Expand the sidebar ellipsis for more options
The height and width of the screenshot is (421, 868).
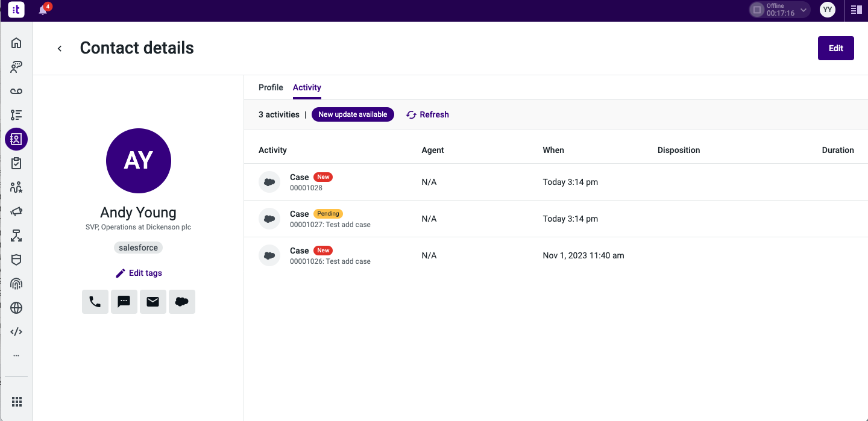pyautogui.click(x=16, y=355)
